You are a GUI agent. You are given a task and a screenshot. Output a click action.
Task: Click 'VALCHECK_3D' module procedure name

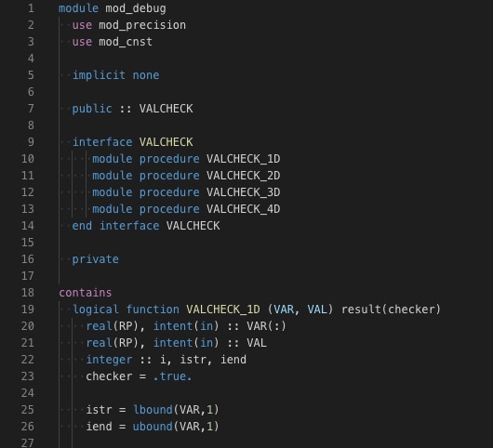(243, 192)
